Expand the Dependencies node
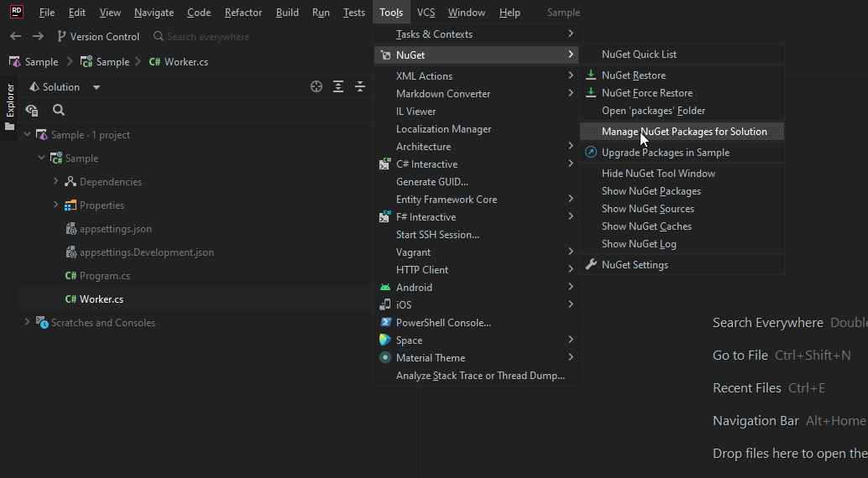868x478 pixels. 56,181
